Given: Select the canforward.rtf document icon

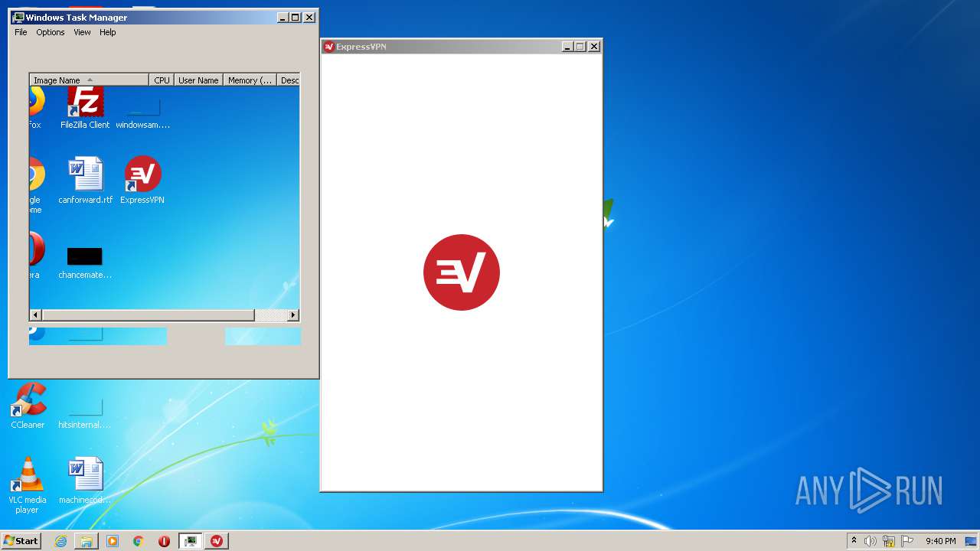Looking at the screenshot, I should click(x=85, y=181).
